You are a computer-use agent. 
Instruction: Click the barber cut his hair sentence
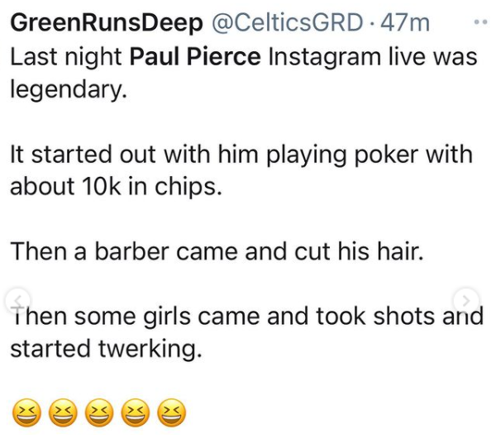(x=217, y=251)
